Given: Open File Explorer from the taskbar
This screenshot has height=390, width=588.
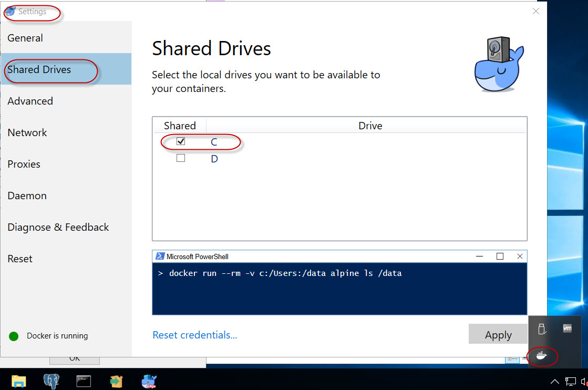Looking at the screenshot, I should click(x=19, y=381).
